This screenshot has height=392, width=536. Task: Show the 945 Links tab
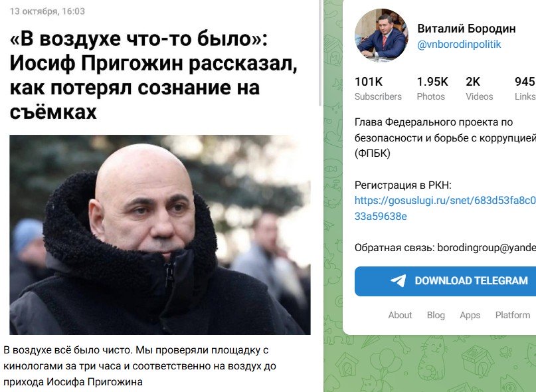(525, 88)
